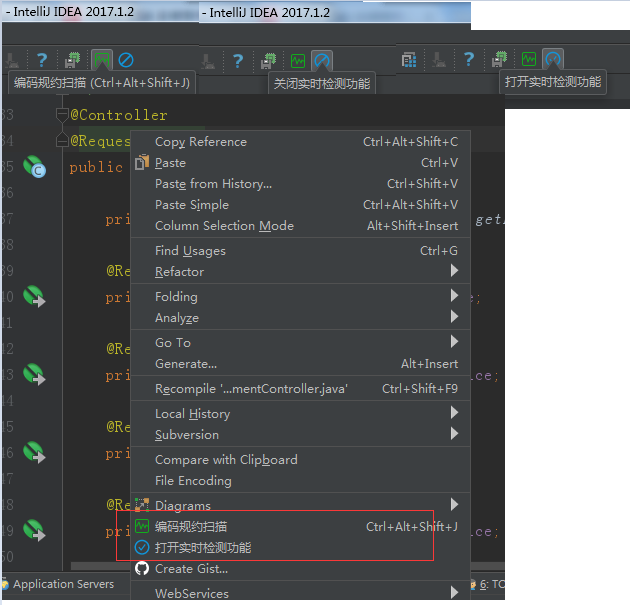Screen dimensions: 630x605
Task: Click the GitHub icon beside Create Gist
Action: (x=142, y=568)
